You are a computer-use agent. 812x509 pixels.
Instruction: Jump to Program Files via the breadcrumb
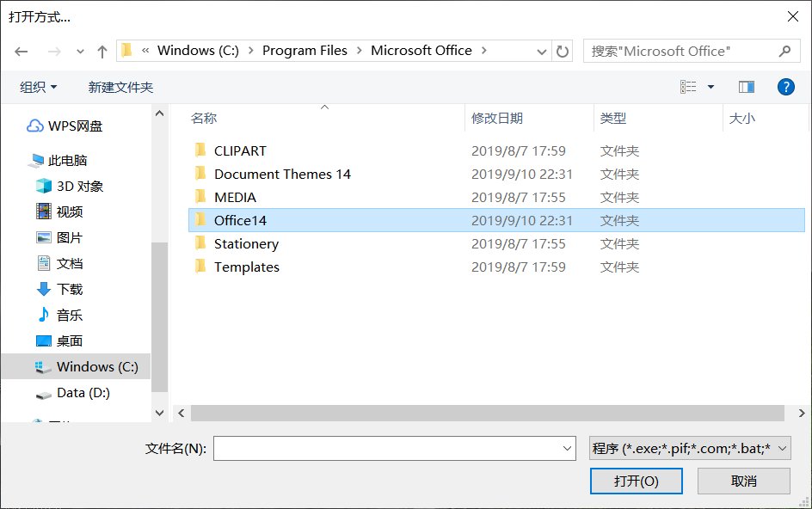click(x=304, y=51)
